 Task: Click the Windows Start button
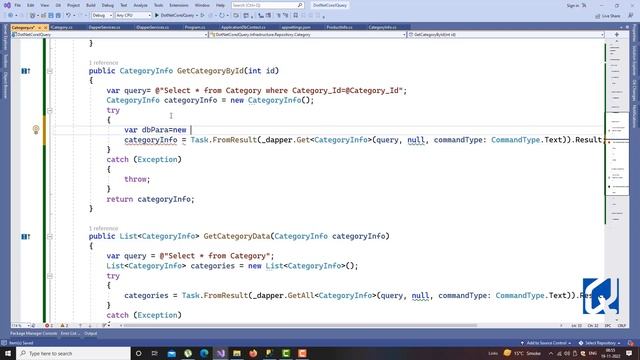coord(8,353)
